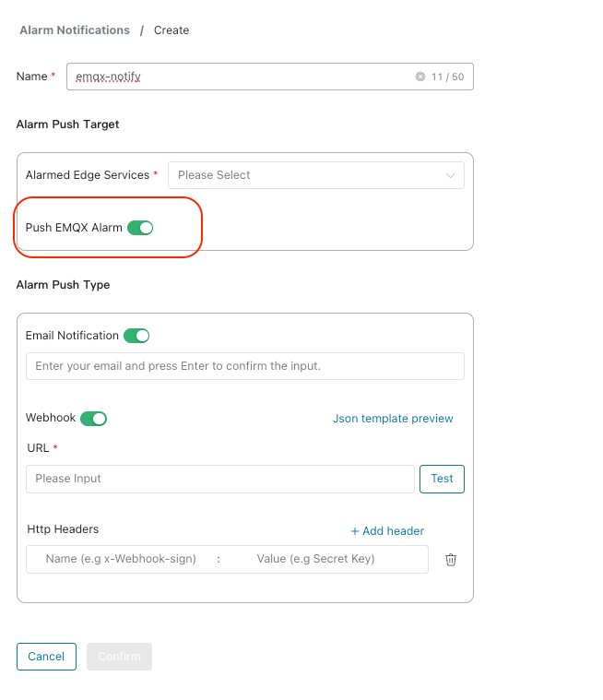This screenshot has width=603, height=700.
Task: Disable the Email Notification switch
Action: coord(136,336)
